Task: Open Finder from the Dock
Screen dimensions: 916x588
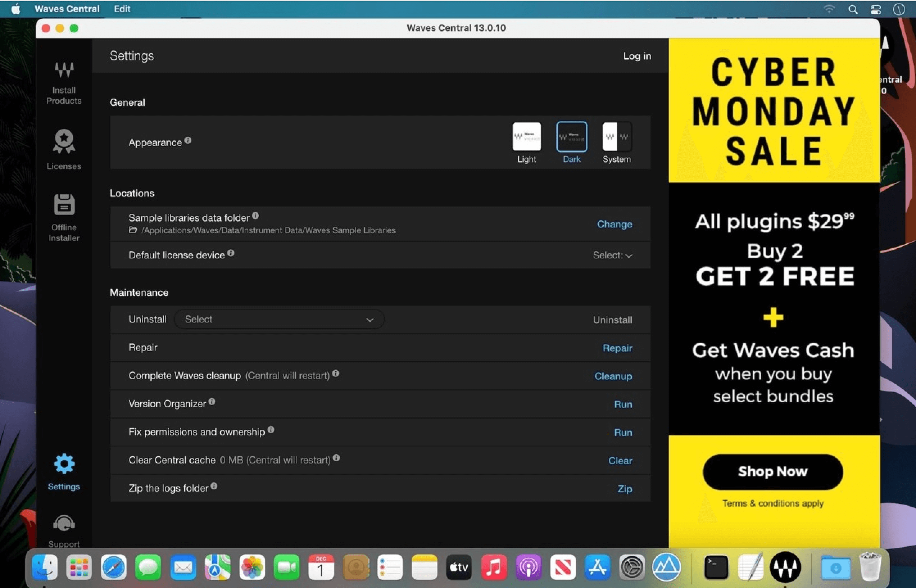Action: [x=45, y=567]
